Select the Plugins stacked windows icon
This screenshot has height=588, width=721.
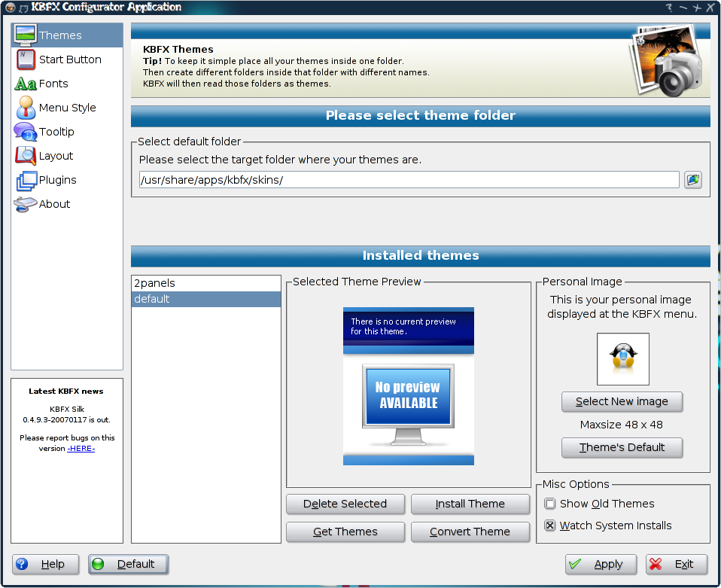click(26, 181)
